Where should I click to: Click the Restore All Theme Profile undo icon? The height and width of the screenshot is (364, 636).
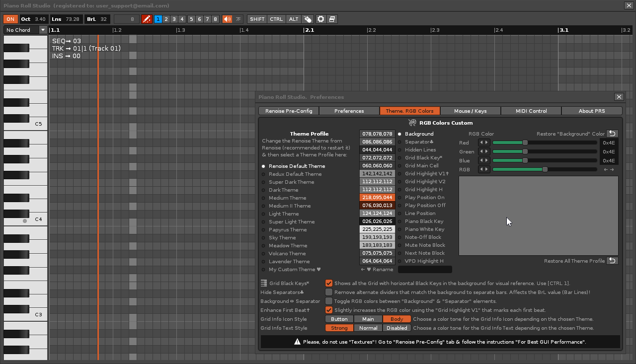click(x=612, y=261)
